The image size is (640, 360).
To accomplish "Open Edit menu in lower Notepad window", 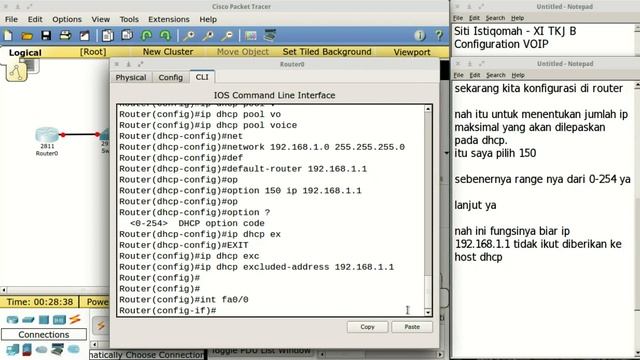I will 474,75.
